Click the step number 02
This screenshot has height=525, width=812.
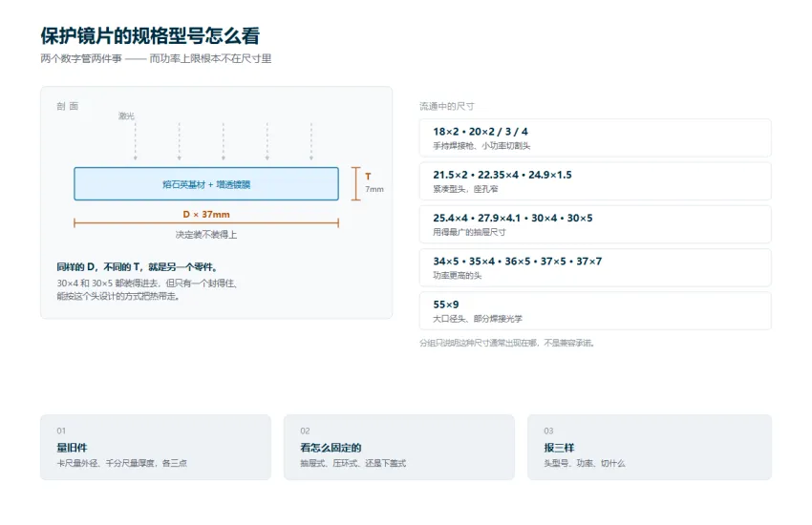point(305,430)
